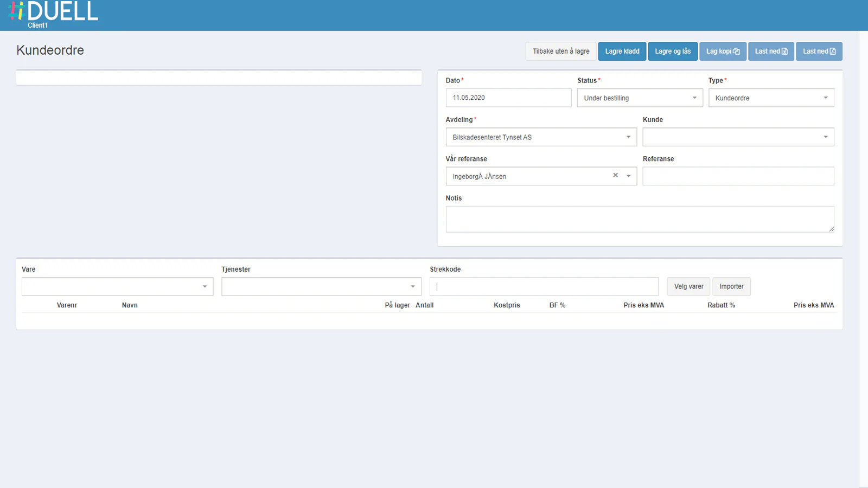Image resolution: width=868 pixels, height=488 pixels.
Task: Download the order as PDF file
Action: tap(819, 52)
